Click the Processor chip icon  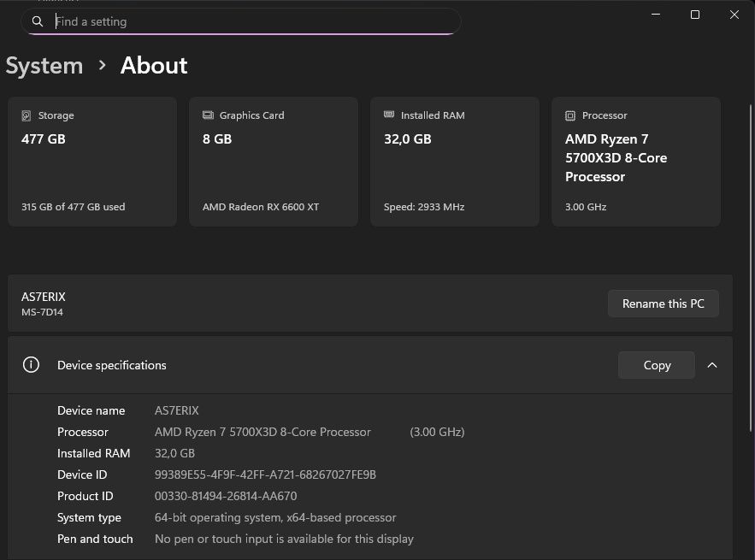tap(570, 115)
